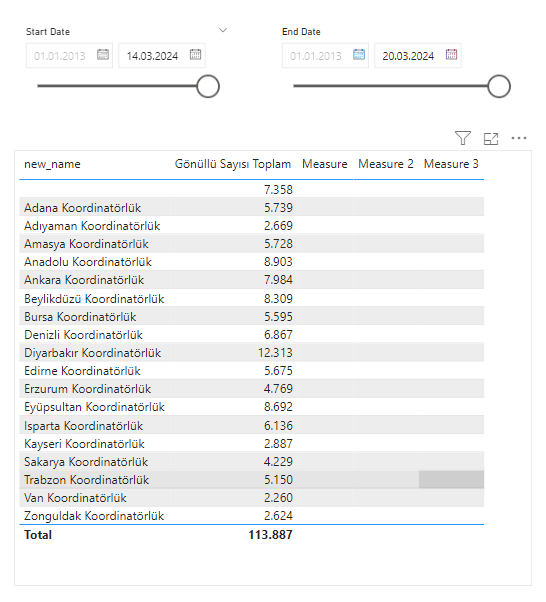Click the Measure 2 column header
This screenshot has height=602, width=546.
(x=386, y=164)
